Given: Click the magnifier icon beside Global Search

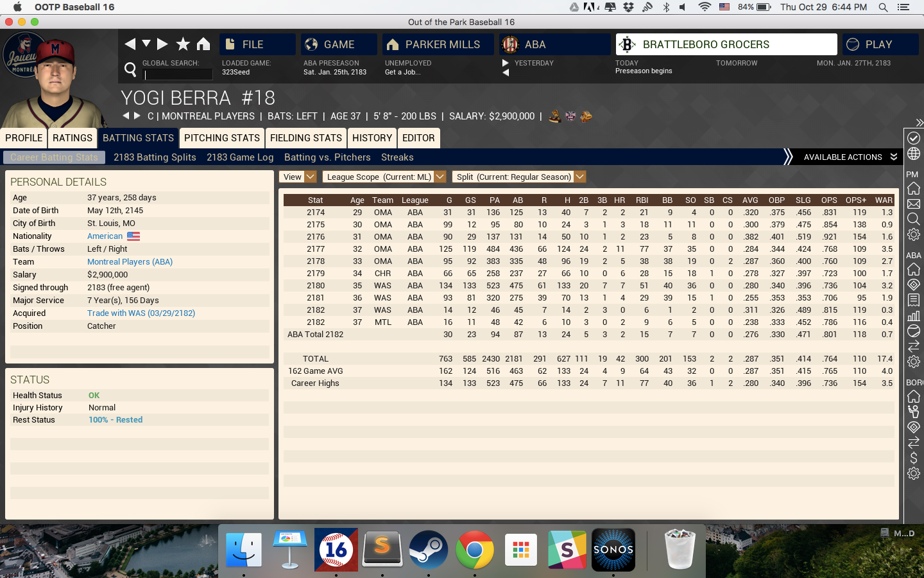Looking at the screenshot, I should [130, 69].
